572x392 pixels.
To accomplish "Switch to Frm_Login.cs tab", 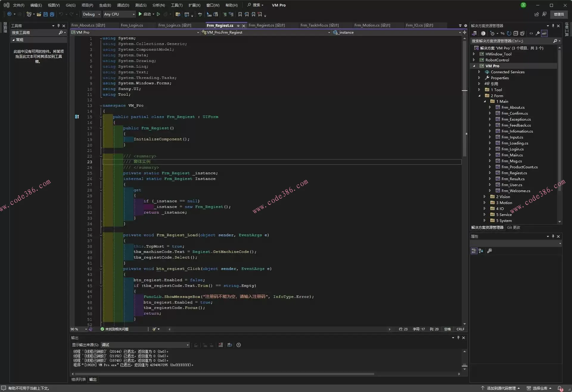I will (x=132, y=25).
